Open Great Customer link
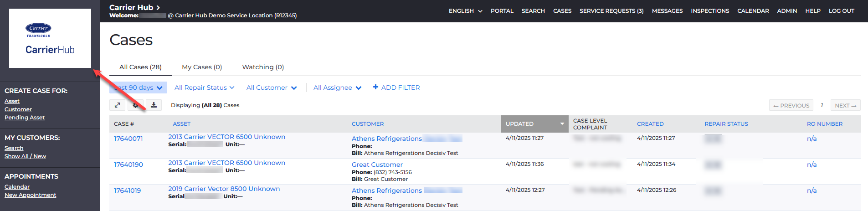 (x=377, y=165)
